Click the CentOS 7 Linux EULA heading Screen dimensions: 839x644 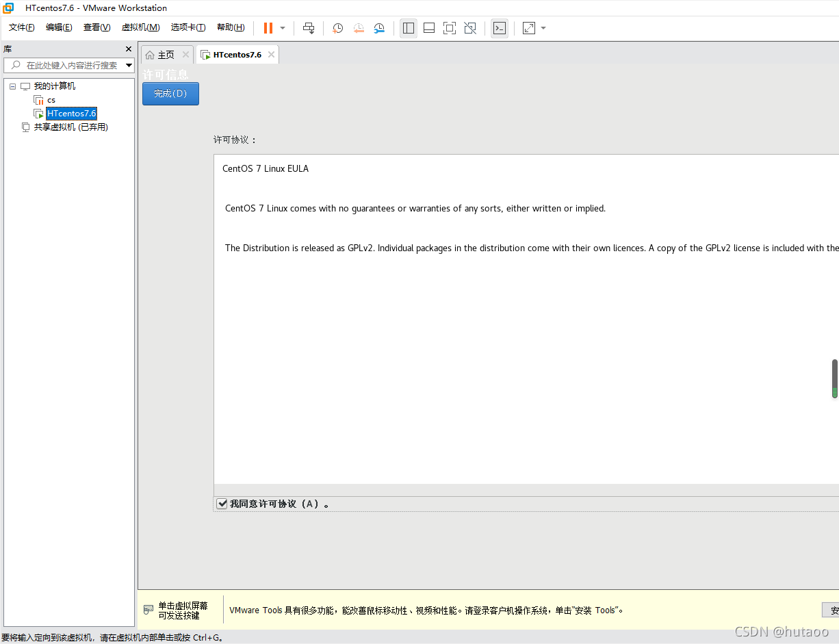(266, 168)
